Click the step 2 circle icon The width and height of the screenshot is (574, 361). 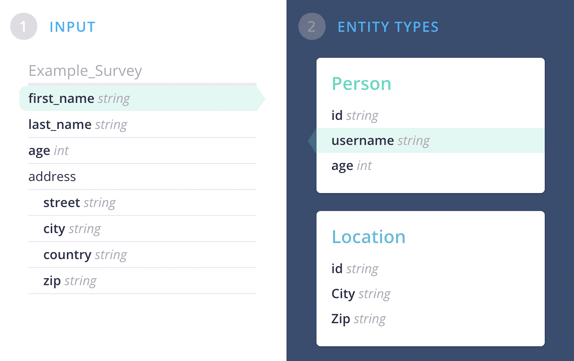click(x=312, y=26)
